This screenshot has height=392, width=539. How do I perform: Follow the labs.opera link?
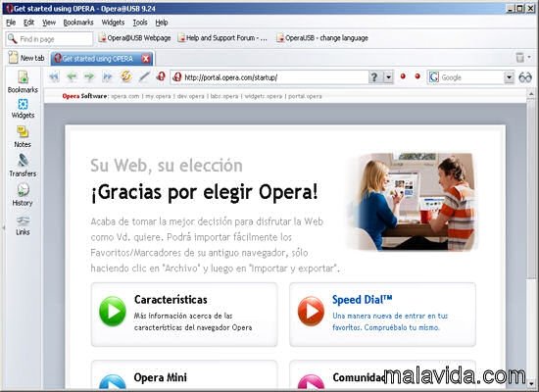coord(224,96)
